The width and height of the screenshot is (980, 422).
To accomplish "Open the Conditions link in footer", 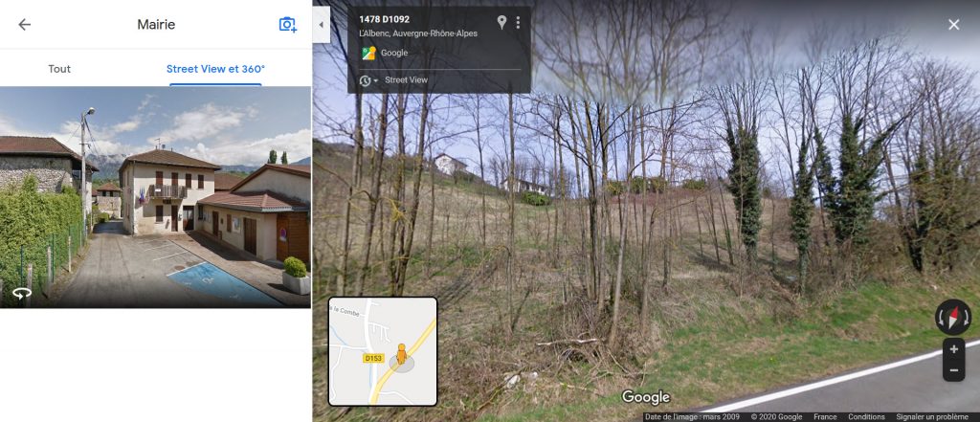I will [x=866, y=417].
